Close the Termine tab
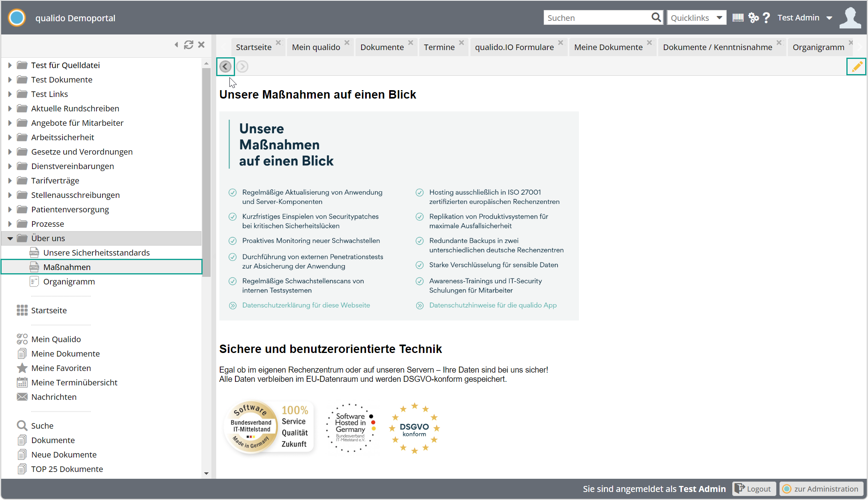868x500 pixels. tap(462, 42)
